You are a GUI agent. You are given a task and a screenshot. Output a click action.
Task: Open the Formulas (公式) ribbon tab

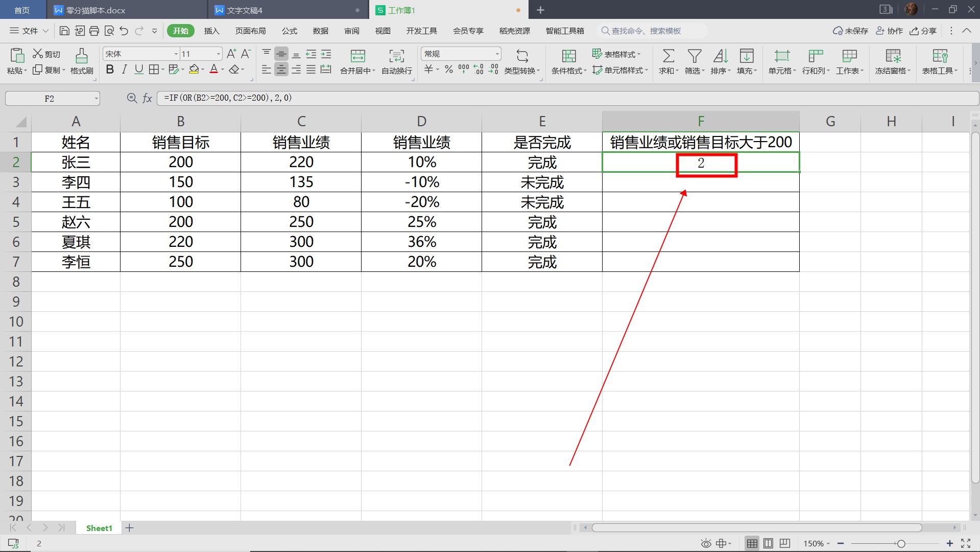point(289,31)
